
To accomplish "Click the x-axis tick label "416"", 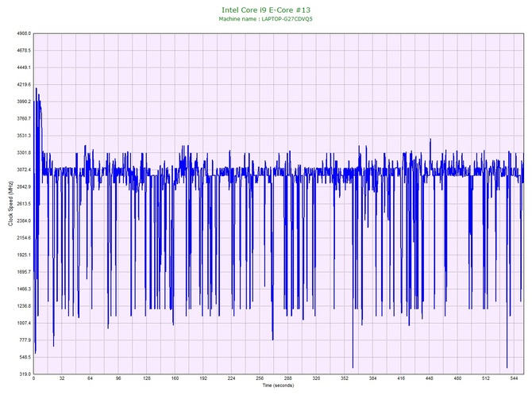I will click(401, 378).
